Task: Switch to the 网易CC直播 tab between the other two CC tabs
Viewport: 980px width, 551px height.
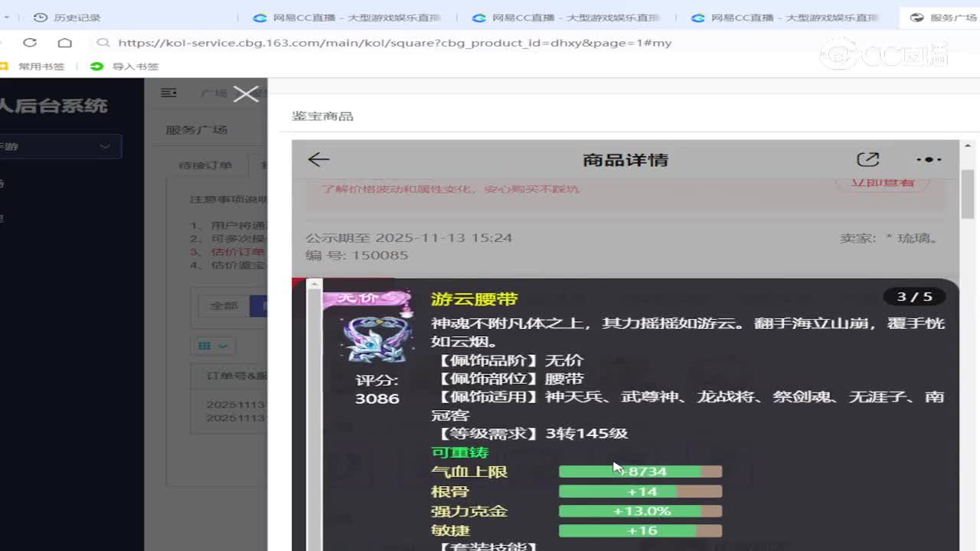Action: tap(567, 18)
